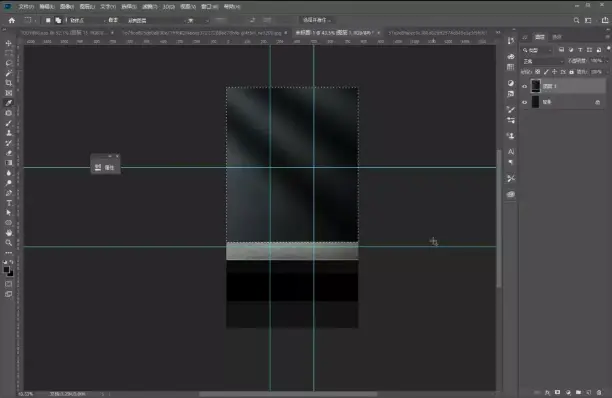Select the Pen tool

(x=9, y=193)
